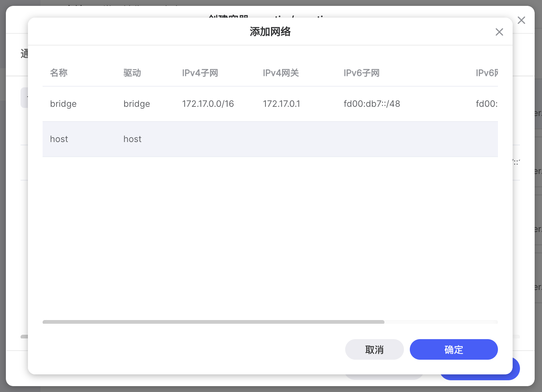542x392 pixels.
Task: Click the 172.17.0.1 gateway value
Action: tap(281, 104)
